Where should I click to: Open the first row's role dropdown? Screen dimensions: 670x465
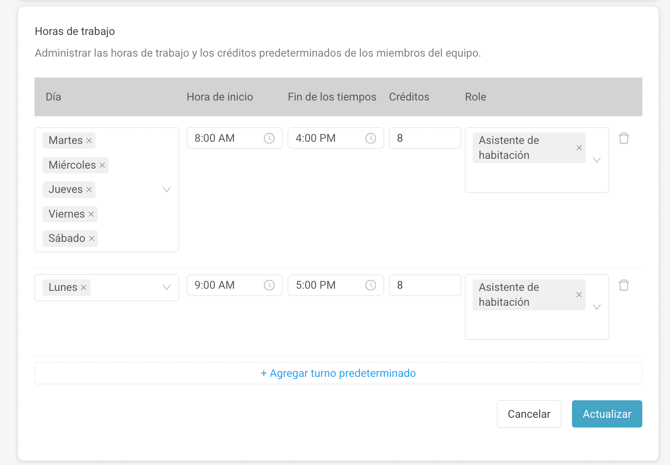pos(597,160)
